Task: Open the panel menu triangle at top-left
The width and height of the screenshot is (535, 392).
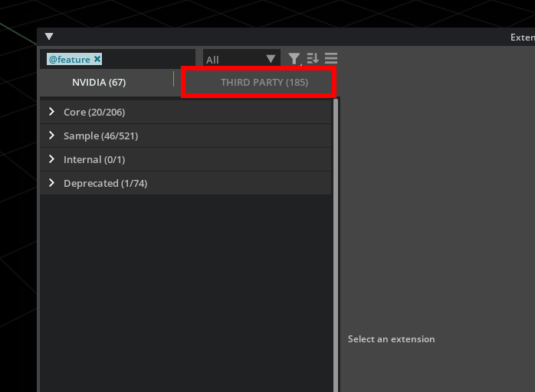Action: coord(49,37)
